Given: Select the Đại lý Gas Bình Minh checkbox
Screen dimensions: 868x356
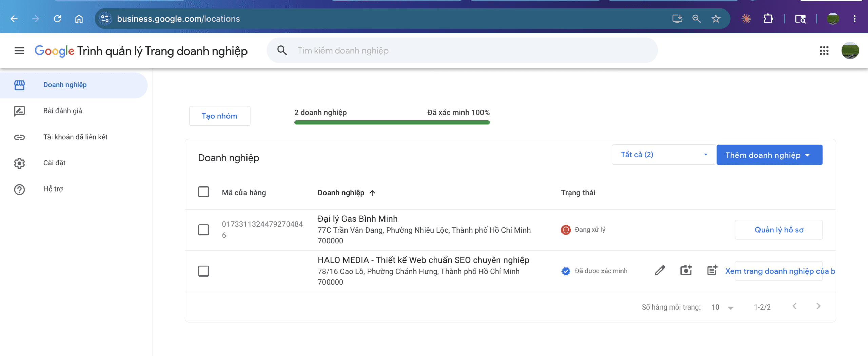Looking at the screenshot, I should (x=203, y=230).
